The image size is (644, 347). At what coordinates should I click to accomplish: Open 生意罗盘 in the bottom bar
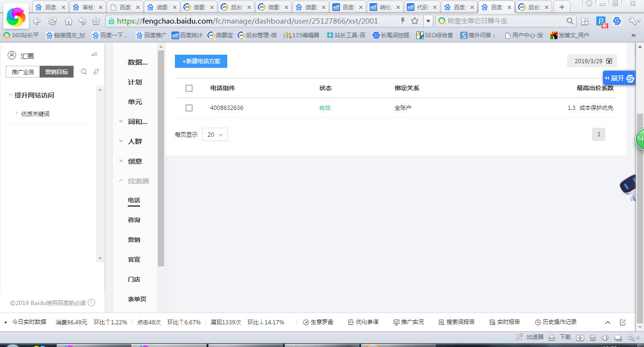coord(318,322)
